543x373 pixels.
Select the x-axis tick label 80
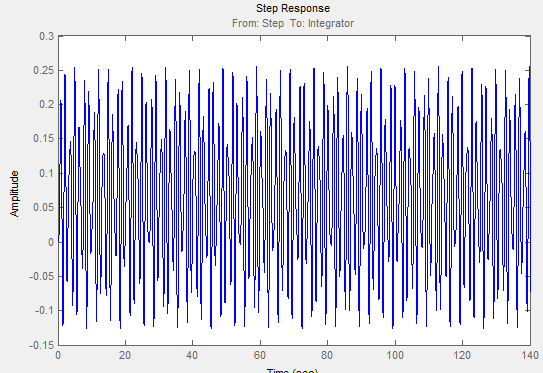tap(327, 355)
